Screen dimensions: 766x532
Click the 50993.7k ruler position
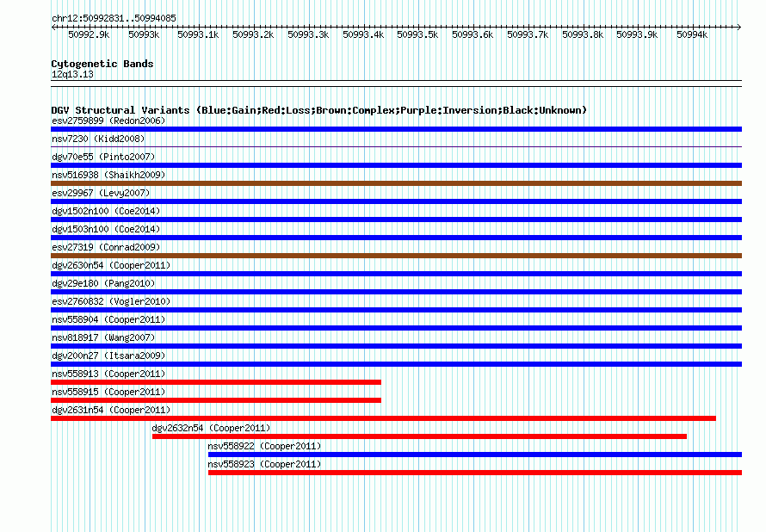click(528, 34)
